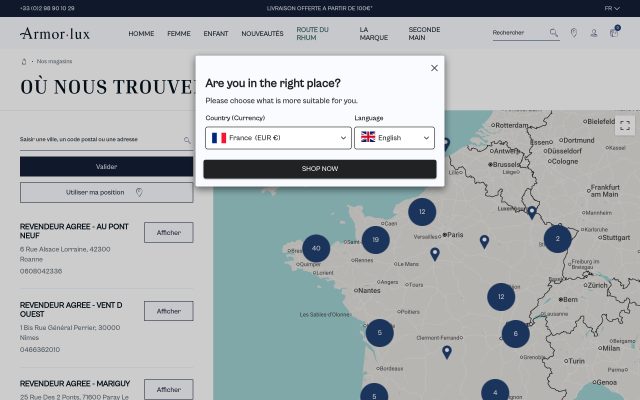The height and width of the screenshot is (400, 640).
Task: Click the map cluster marker labeled 19
Action: [376, 240]
